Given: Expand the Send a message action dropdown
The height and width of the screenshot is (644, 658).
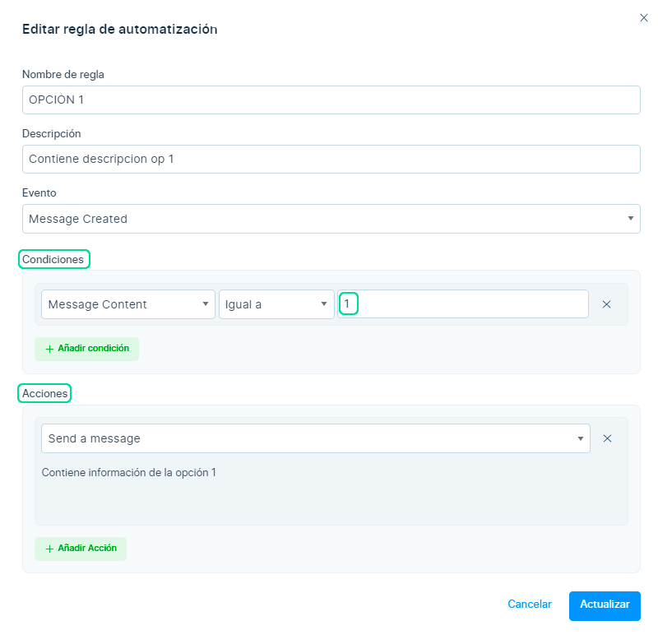Looking at the screenshot, I should (x=315, y=438).
